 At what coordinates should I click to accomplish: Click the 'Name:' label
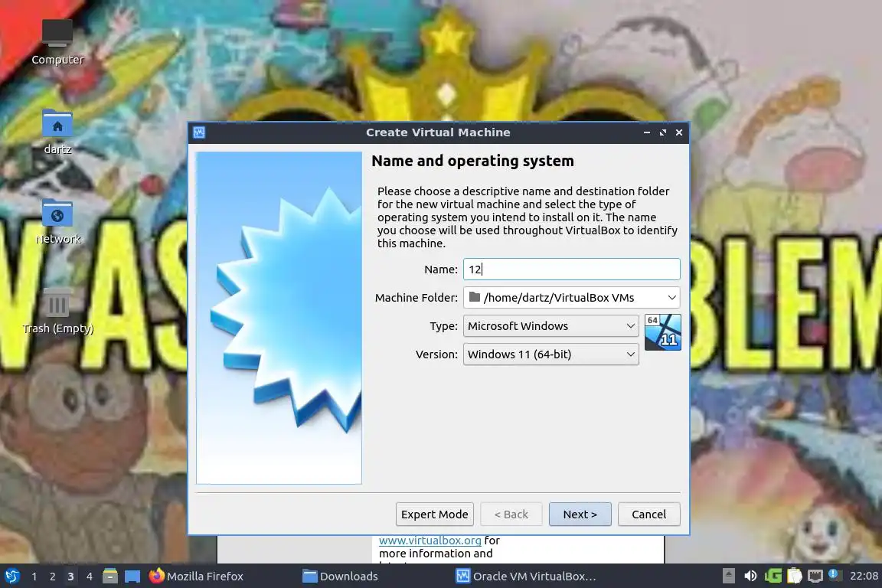[440, 269]
